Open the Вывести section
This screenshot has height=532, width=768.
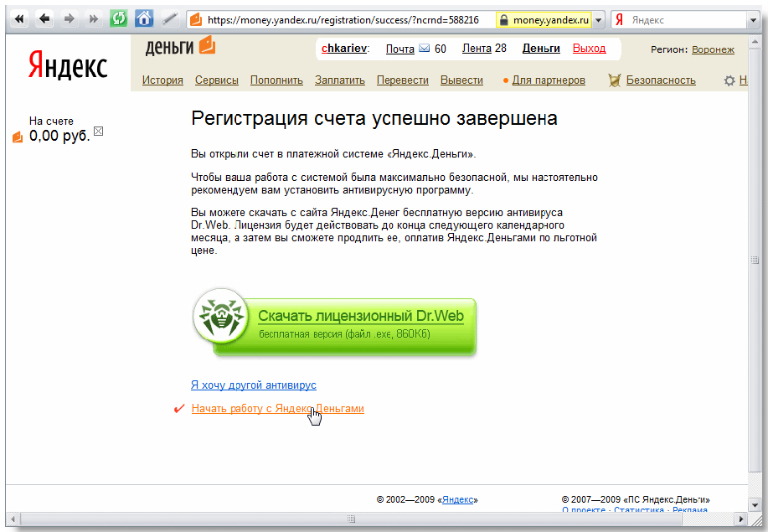pyautogui.click(x=461, y=80)
